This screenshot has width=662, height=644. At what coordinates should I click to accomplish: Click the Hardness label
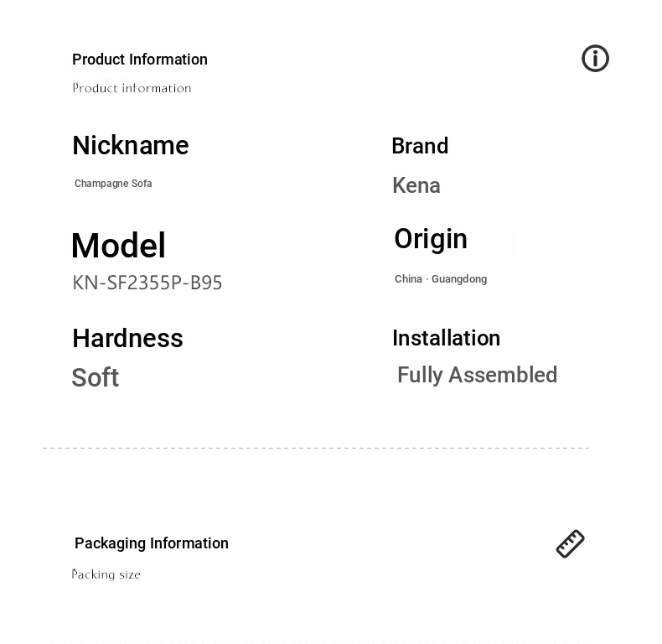(x=127, y=338)
